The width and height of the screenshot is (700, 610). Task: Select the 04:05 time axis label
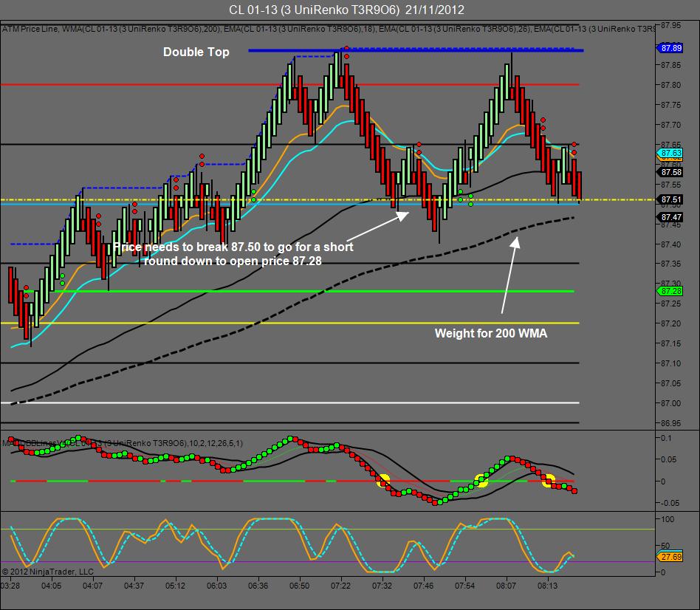(52, 586)
